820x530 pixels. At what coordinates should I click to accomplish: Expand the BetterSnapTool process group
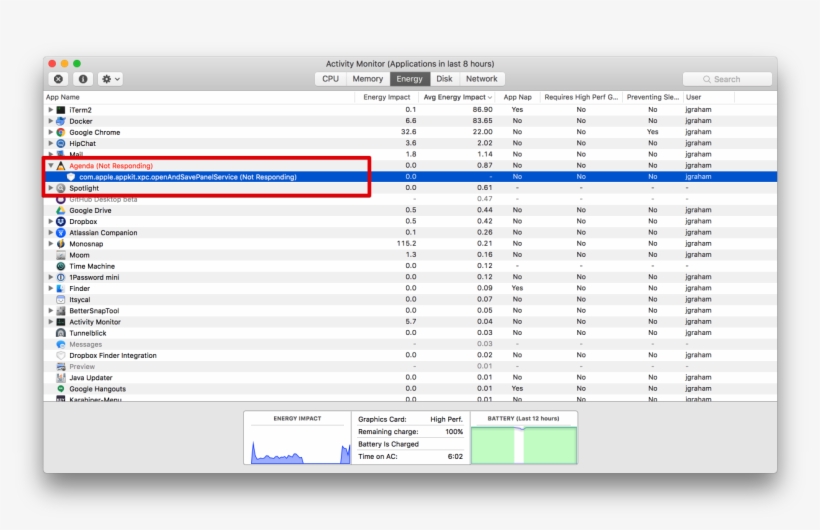click(51, 311)
